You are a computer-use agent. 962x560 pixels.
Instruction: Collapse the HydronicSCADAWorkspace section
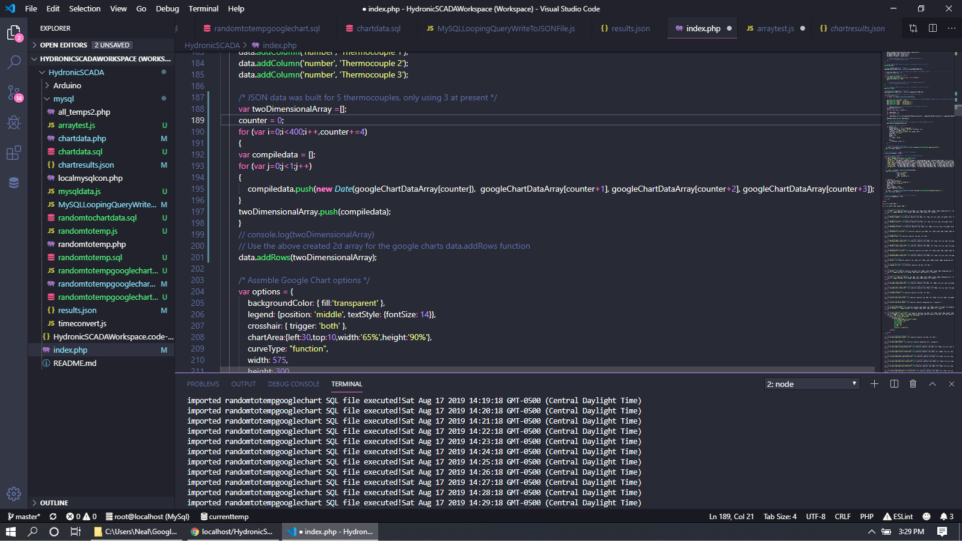point(101,59)
